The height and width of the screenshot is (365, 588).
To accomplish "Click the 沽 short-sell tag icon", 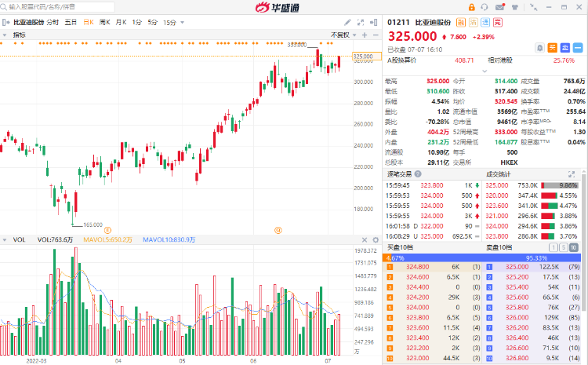I will pyautogui.click(x=474, y=23).
